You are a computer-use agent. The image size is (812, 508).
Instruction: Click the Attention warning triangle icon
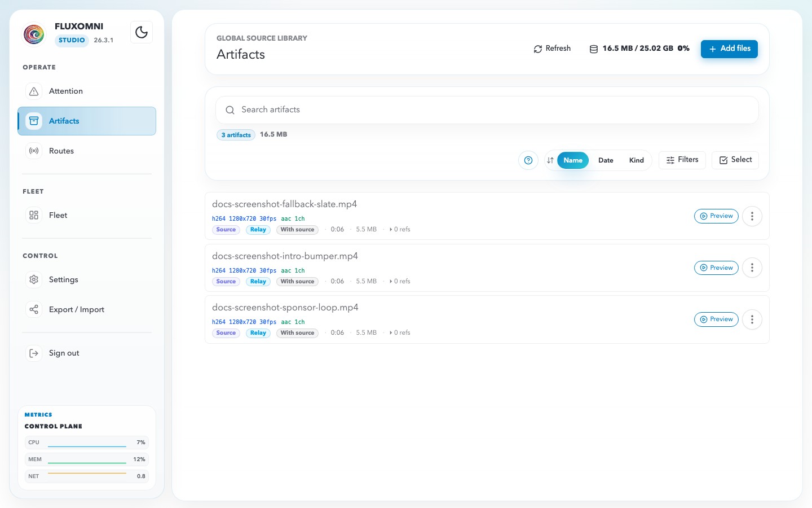34,91
